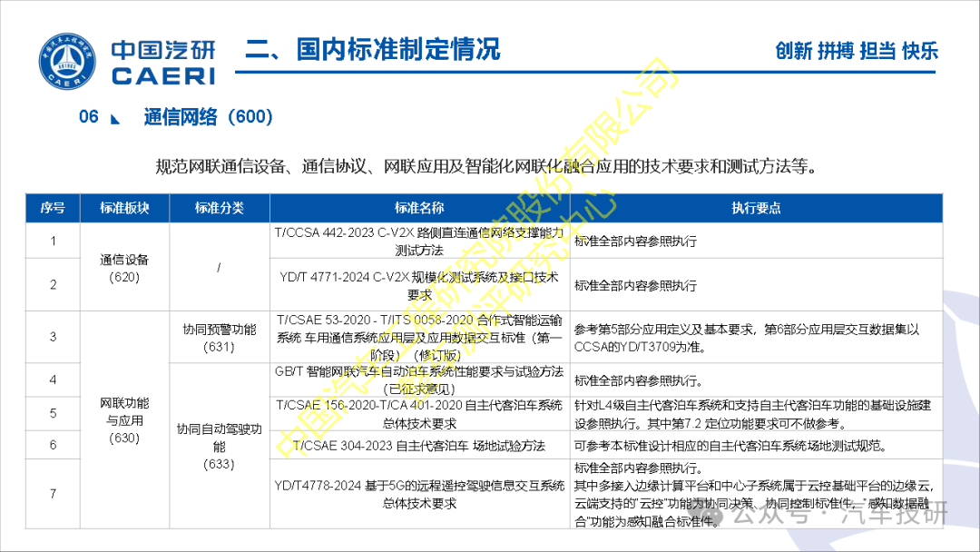Click the T/CSAE 156-2020 standard name
Screen dimensions: 980x552
click(x=419, y=414)
